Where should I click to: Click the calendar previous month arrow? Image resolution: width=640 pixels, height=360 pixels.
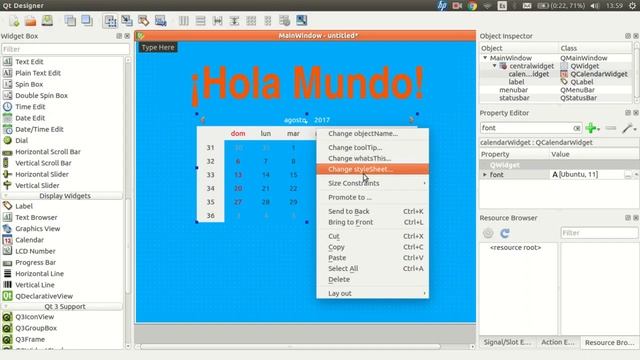click(203, 120)
